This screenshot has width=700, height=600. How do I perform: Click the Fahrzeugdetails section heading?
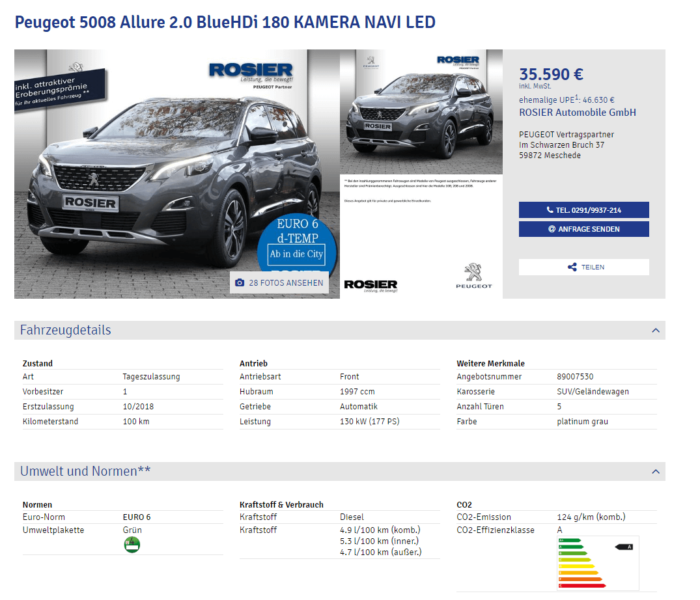pos(66,330)
